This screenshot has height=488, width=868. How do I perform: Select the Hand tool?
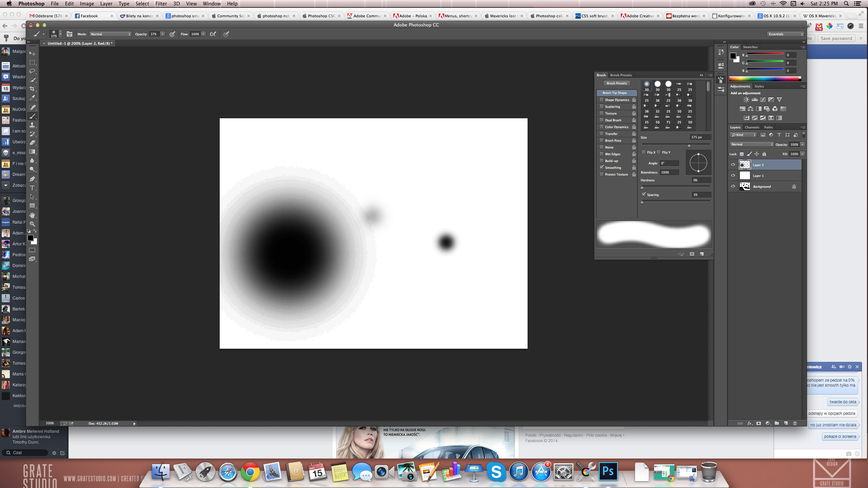pos(32,215)
